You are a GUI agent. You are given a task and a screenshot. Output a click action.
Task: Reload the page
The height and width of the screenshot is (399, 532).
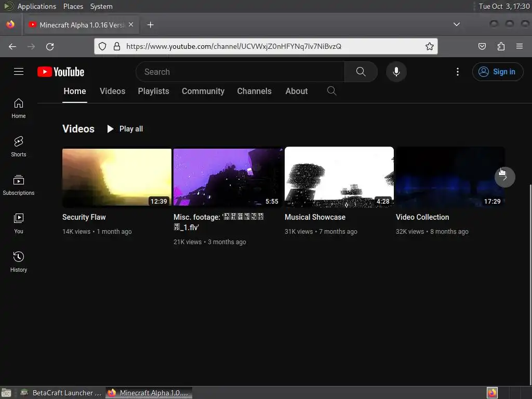tap(50, 46)
